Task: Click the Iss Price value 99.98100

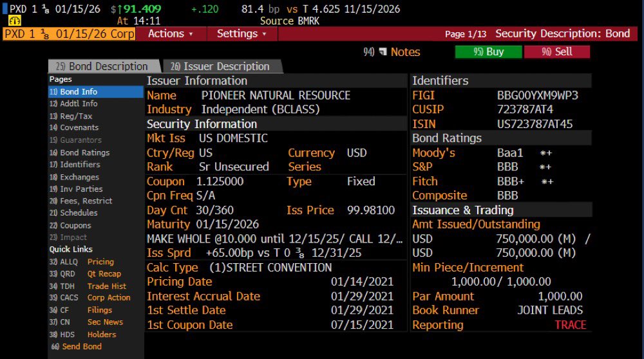Action: [x=371, y=210]
